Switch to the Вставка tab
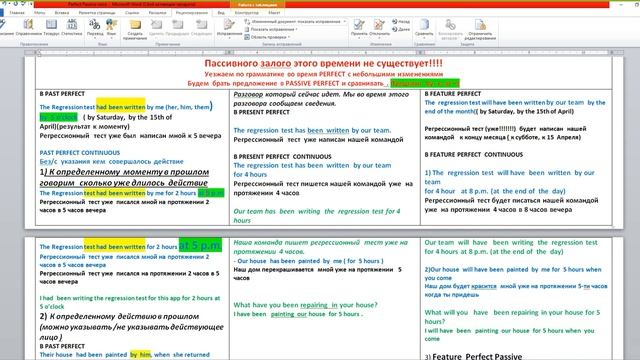 62,13
